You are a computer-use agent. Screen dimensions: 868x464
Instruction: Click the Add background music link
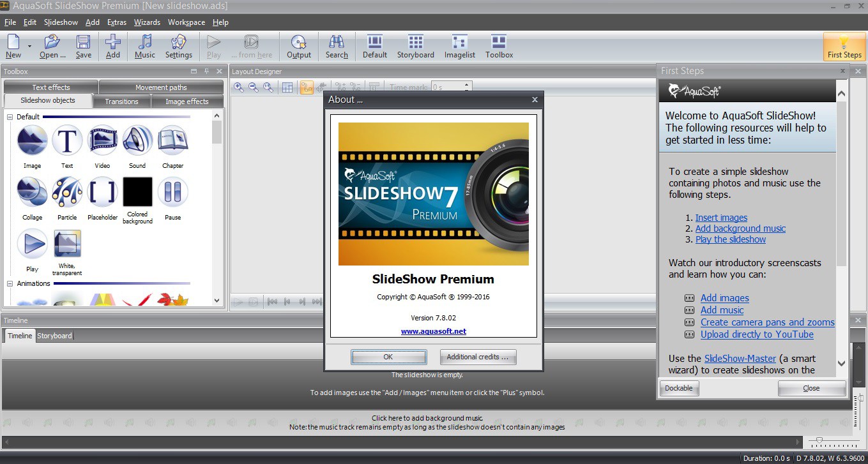[740, 228]
